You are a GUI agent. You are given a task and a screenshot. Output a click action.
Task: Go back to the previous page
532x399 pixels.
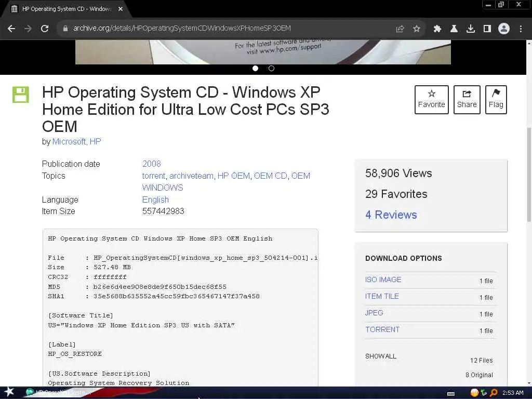[x=11, y=29]
